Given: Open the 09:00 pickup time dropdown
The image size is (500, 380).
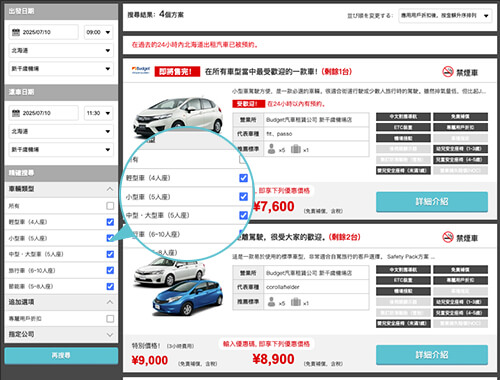Looking at the screenshot, I should pyautogui.click(x=98, y=32).
